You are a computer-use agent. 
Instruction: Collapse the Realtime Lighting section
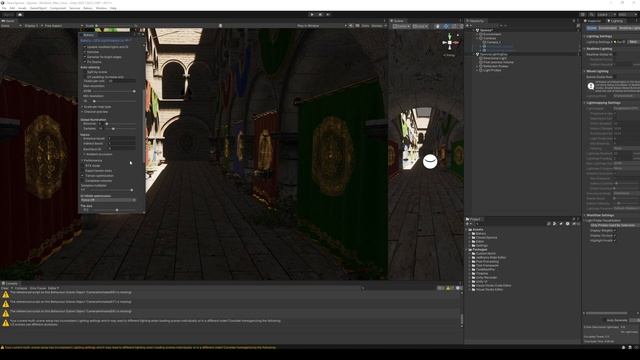584,49
